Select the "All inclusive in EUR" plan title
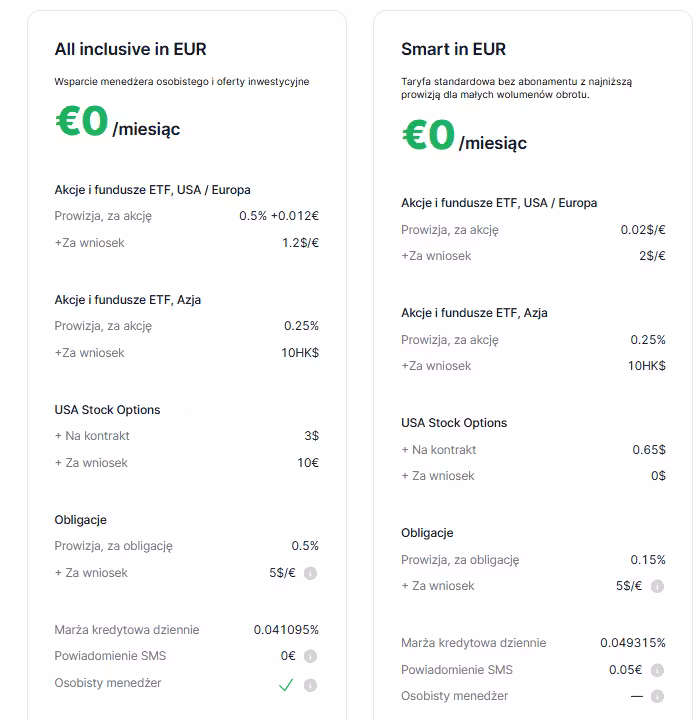Screen dimensions: 700x720 (130, 49)
